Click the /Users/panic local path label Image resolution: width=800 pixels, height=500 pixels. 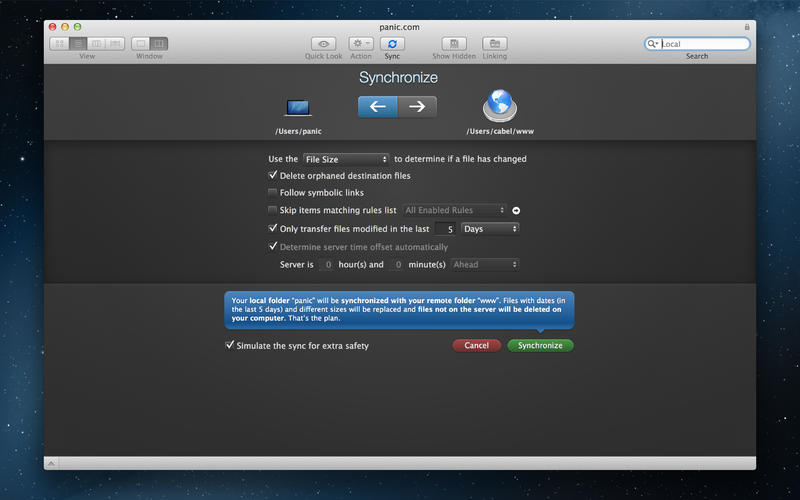point(298,131)
